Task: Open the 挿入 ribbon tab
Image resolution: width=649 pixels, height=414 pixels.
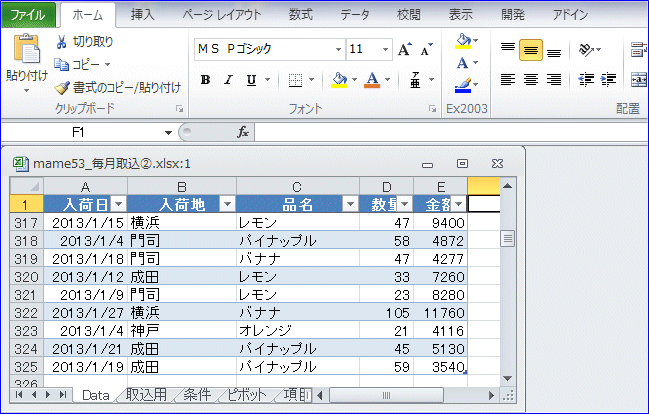Action: click(x=143, y=14)
